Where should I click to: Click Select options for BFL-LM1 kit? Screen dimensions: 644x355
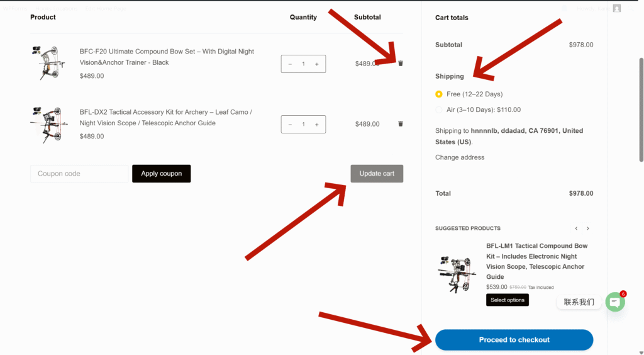point(507,300)
